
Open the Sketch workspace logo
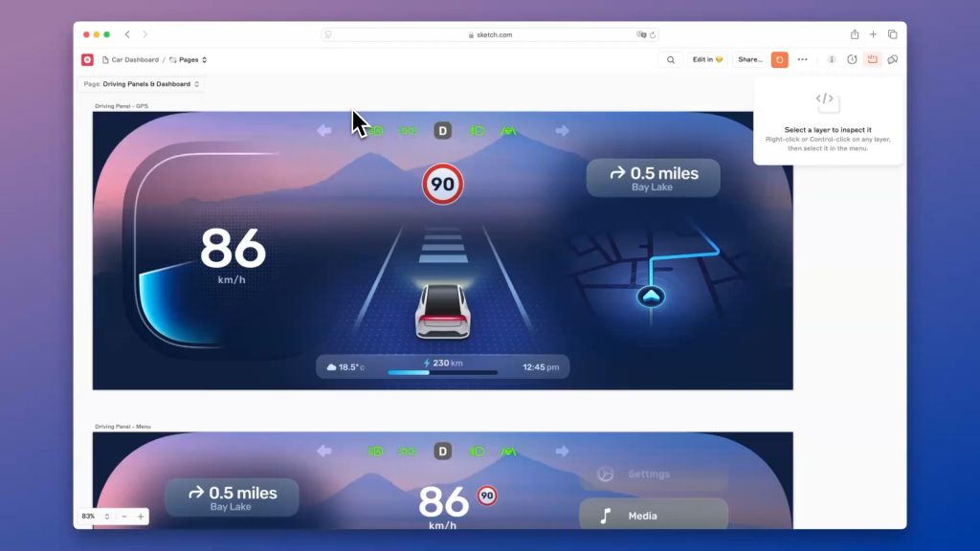87,60
